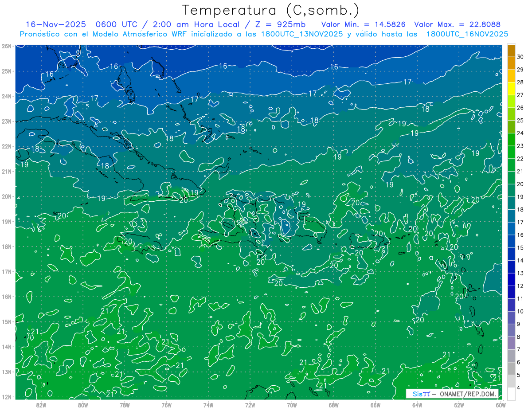532x411 pixels.
Task: Click the '24N' latitude axis label
Action: [7, 96]
